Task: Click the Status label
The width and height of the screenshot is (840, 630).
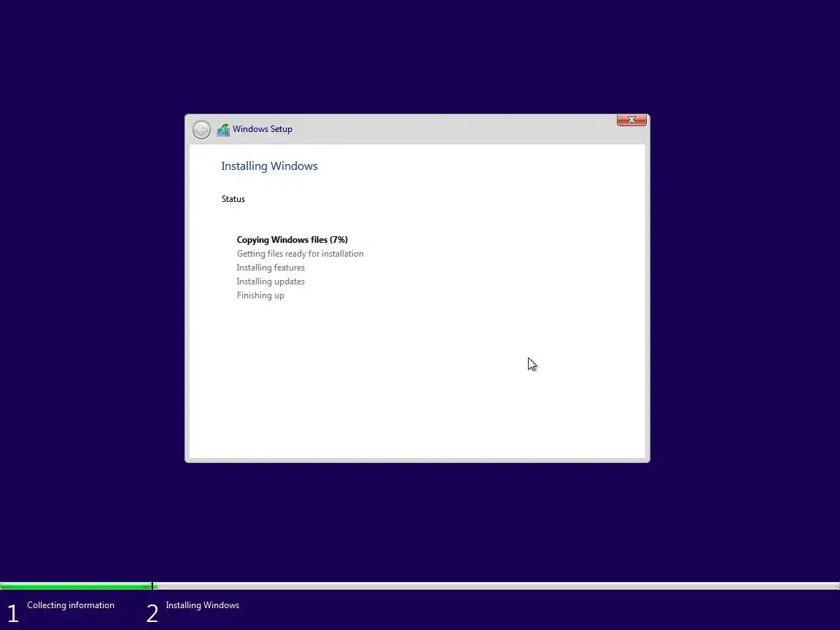Action: (x=233, y=199)
